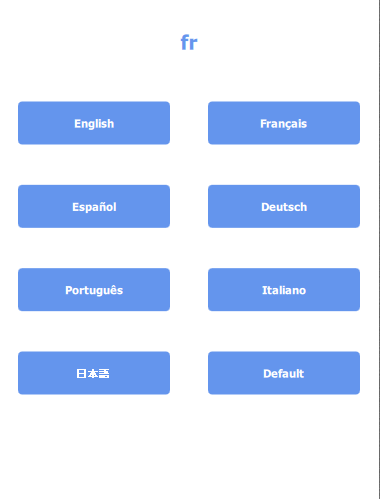Switch language to Español
Image resolution: width=380 pixels, height=499 pixels.
pyautogui.click(x=94, y=206)
